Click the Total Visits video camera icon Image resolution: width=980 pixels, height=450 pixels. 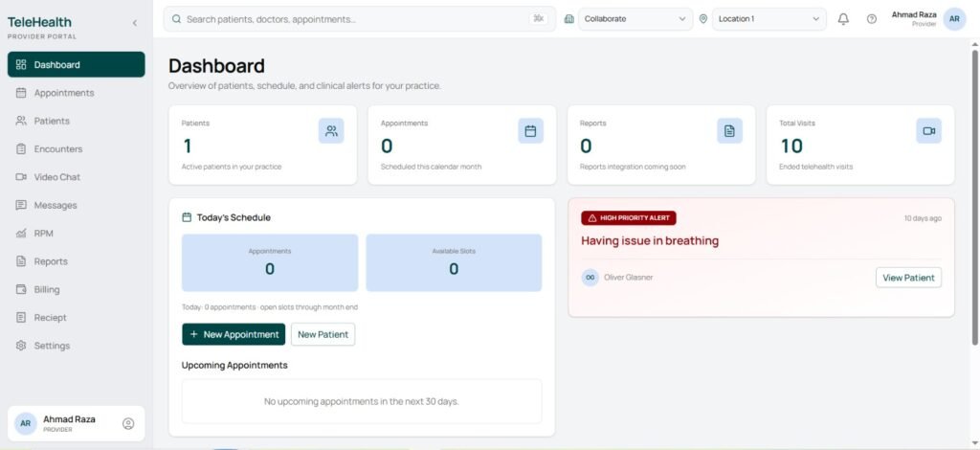(928, 130)
